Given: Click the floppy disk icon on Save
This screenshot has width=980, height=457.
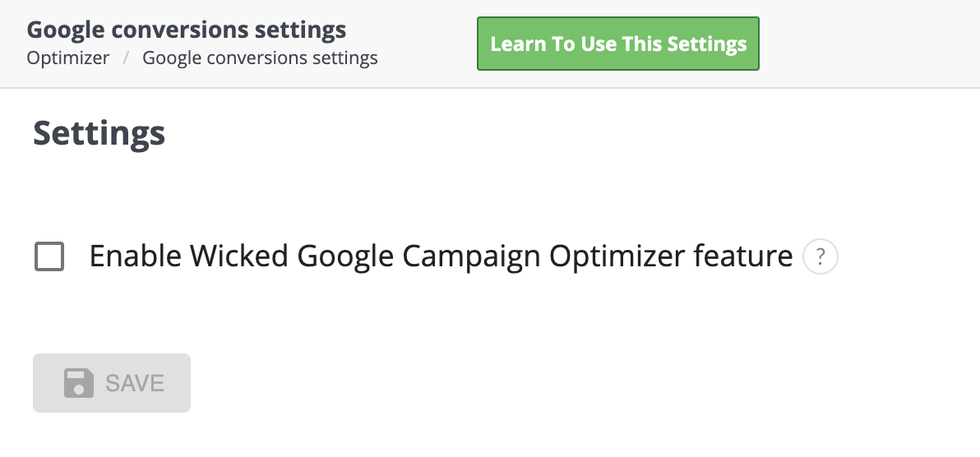Looking at the screenshot, I should coord(79,383).
